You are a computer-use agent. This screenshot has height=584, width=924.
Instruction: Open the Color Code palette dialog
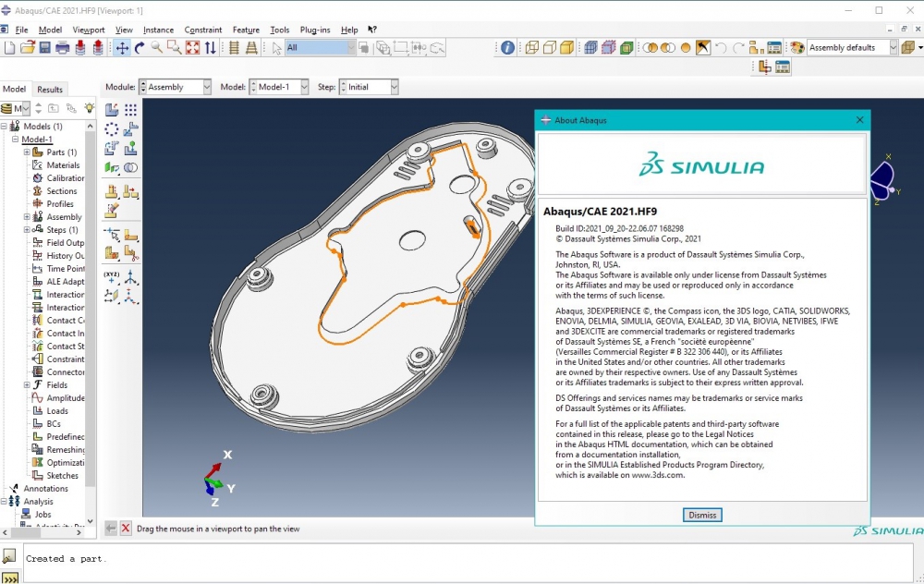coord(798,47)
